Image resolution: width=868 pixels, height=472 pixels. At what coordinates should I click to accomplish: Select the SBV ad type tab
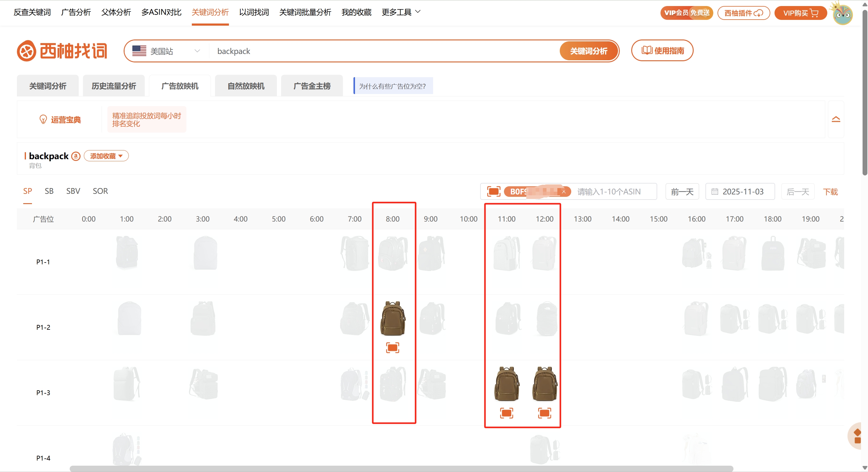coord(73,191)
